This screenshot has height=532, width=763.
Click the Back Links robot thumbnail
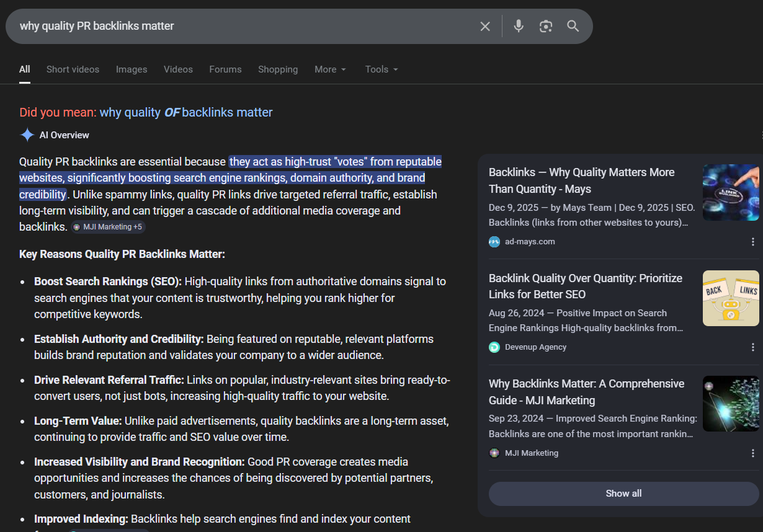[x=731, y=298]
